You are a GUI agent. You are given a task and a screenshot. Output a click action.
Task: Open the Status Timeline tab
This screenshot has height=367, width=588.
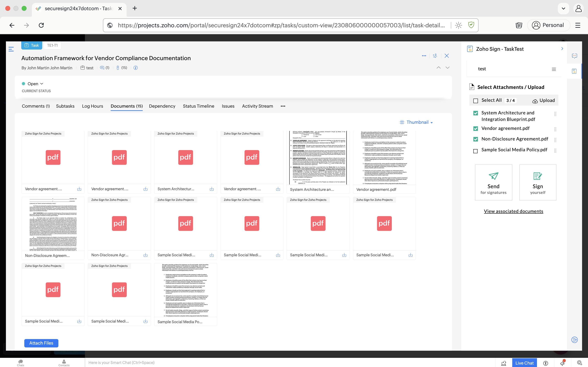click(x=198, y=106)
